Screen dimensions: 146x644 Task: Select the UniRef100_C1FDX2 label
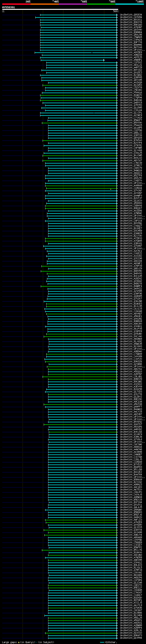[131, 63]
